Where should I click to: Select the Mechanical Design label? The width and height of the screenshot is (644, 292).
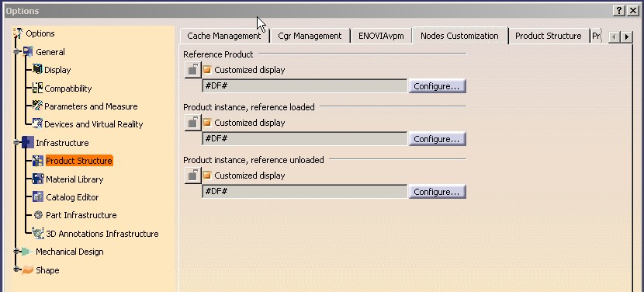pyautogui.click(x=69, y=252)
